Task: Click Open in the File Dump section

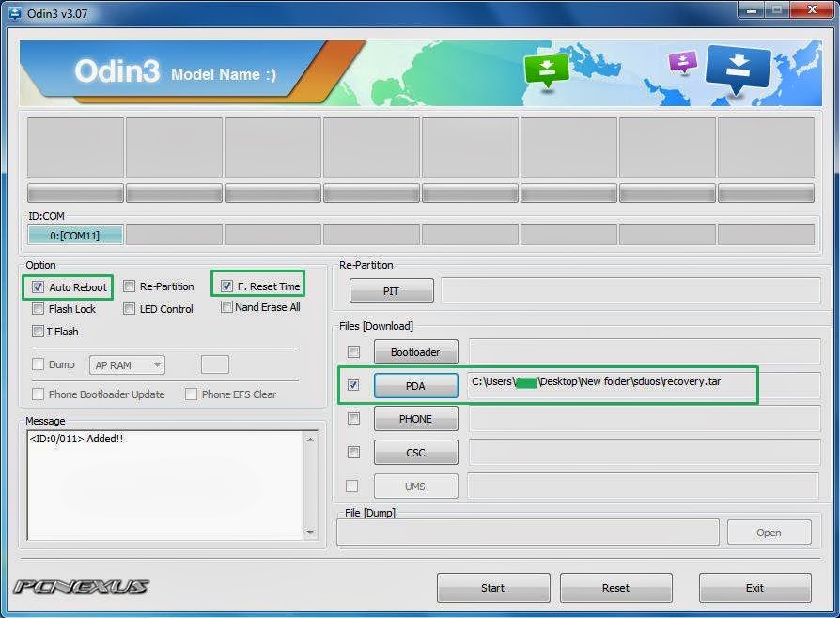Action: (x=769, y=532)
